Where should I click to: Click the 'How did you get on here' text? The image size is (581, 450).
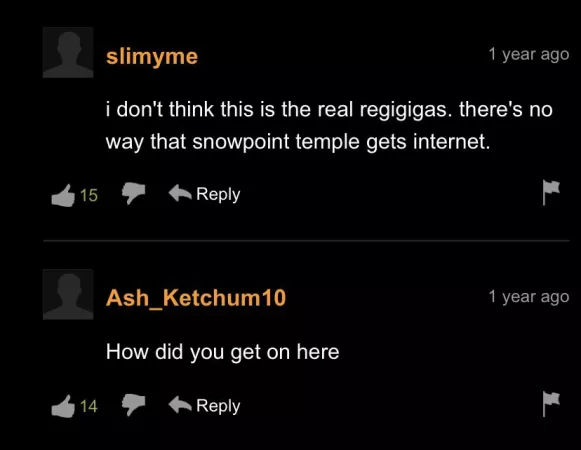(x=223, y=352)
